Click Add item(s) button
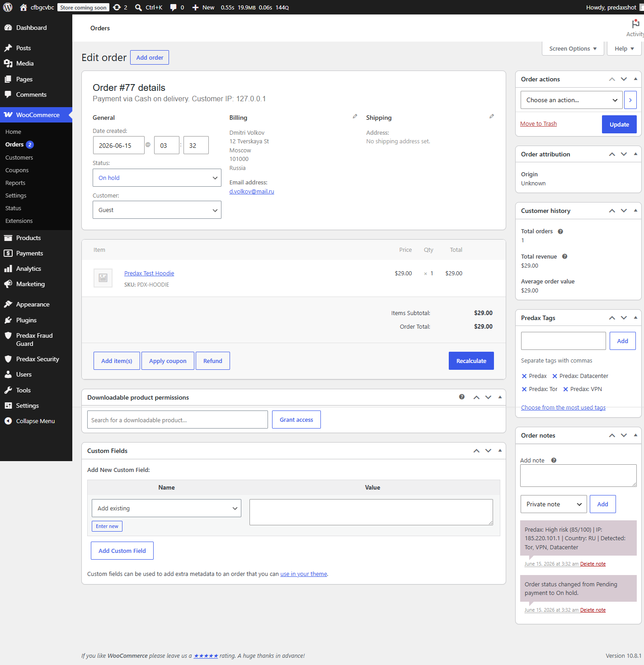The height and width of the screenshot is (665, 644). tap(117, 361)
